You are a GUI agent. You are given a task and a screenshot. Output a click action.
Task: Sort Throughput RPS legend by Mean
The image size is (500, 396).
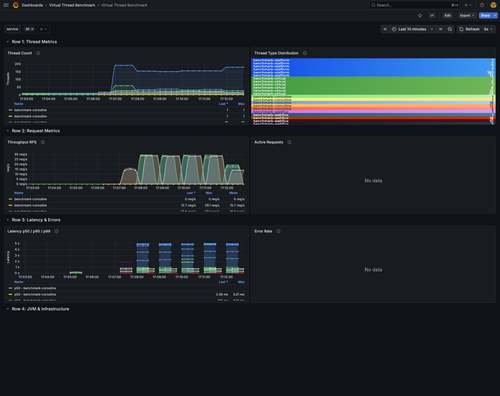click(233, 193)
